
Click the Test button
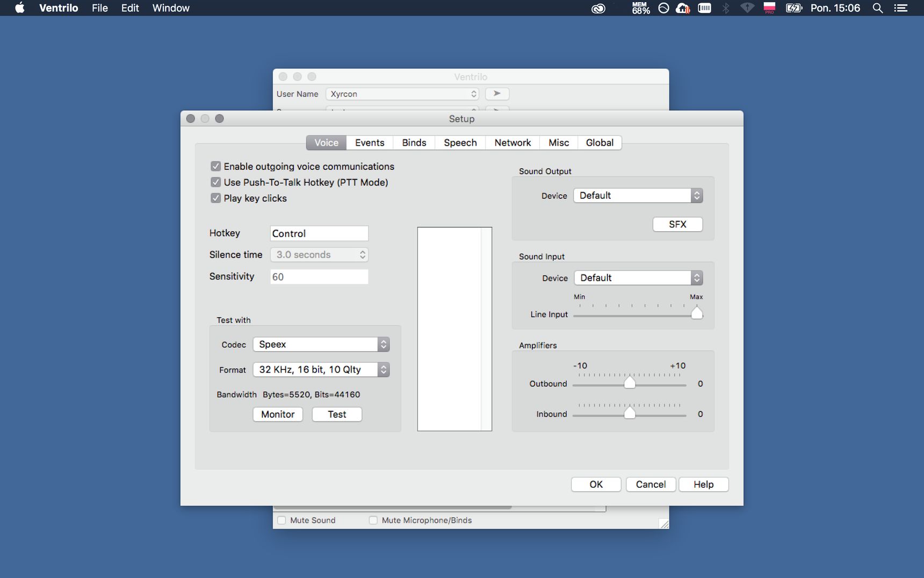337,414
